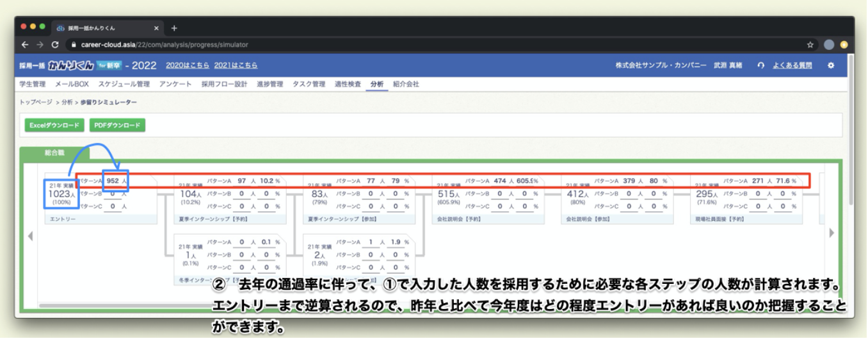Bookmark this page with the star icon
868x341 pixels.
pos(810,45)
